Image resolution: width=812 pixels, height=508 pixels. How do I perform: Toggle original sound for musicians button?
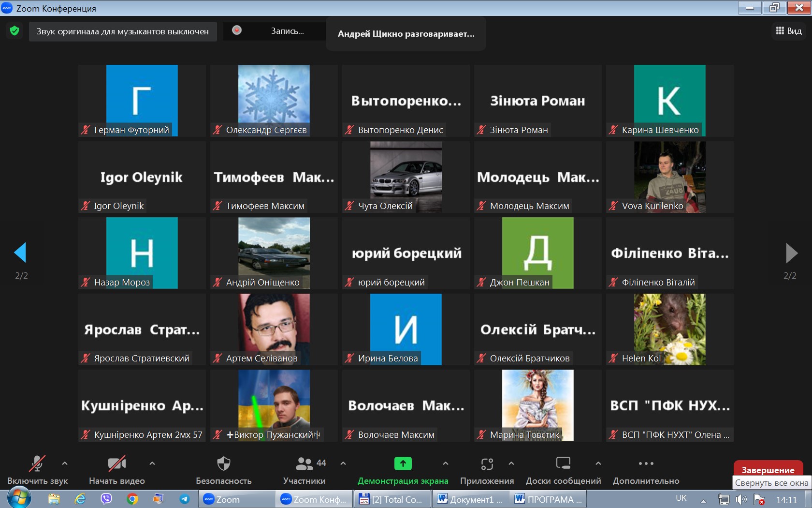click(123, 31)
